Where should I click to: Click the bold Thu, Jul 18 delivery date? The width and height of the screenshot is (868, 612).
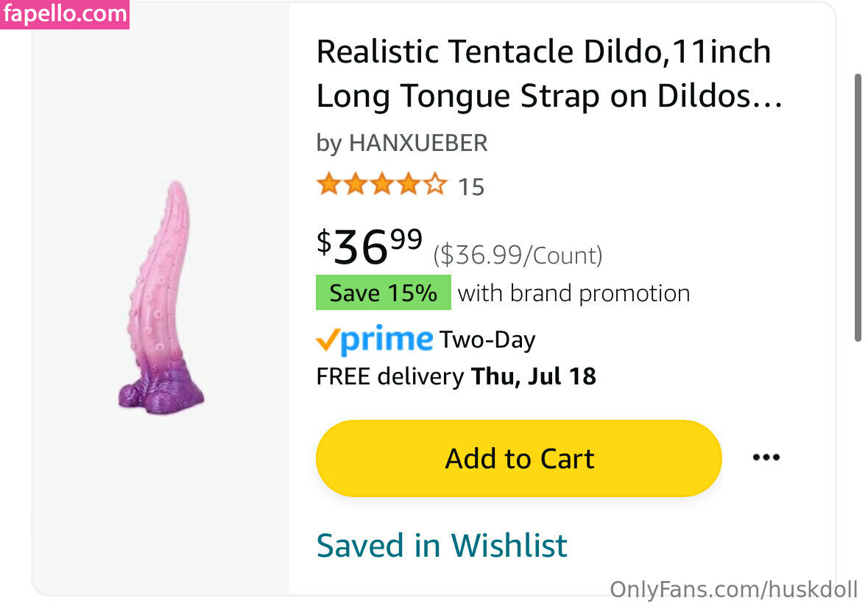coord(534,376)
